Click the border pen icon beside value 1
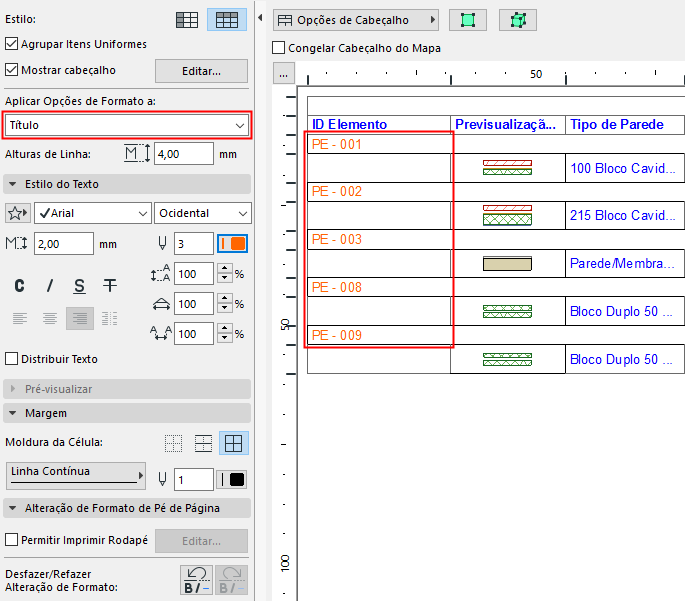 point(162,479)
